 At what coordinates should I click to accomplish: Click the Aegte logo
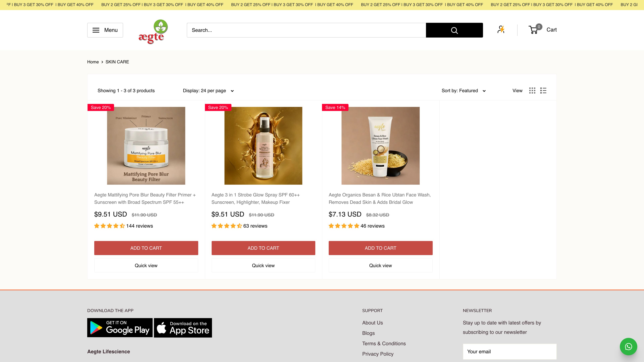pos(153,32)
